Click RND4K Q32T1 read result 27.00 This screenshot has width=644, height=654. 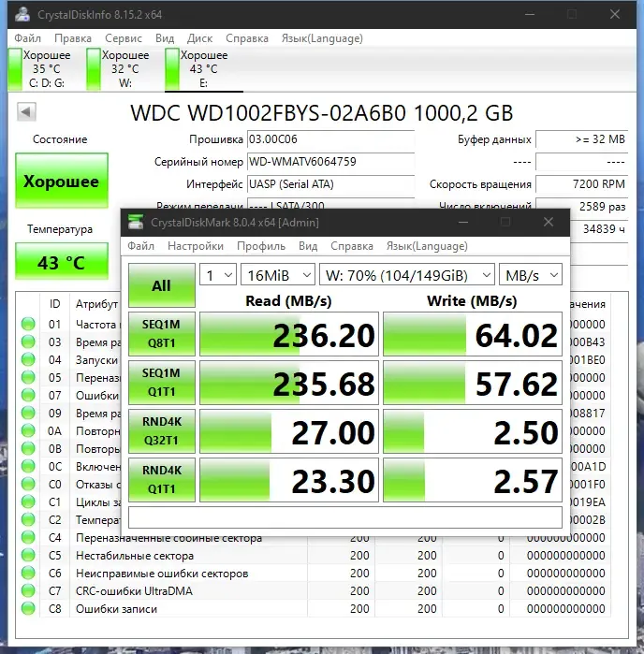click(289, 431)
